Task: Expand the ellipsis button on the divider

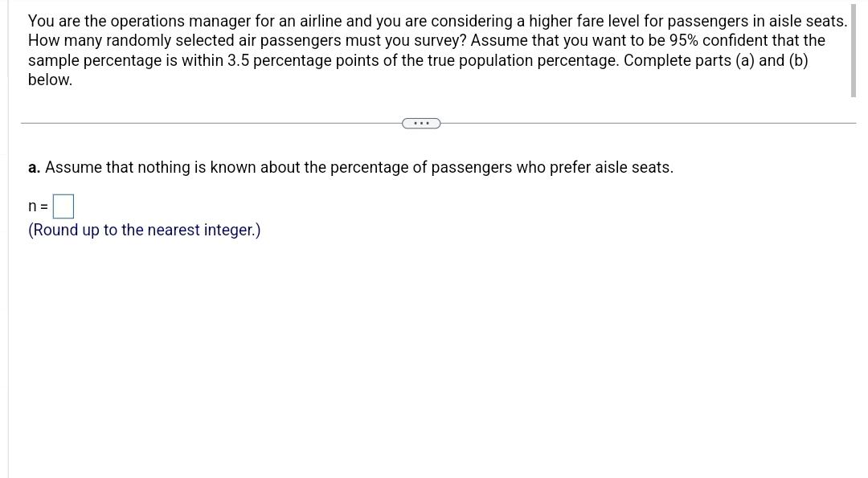Action: coord(421,123)
